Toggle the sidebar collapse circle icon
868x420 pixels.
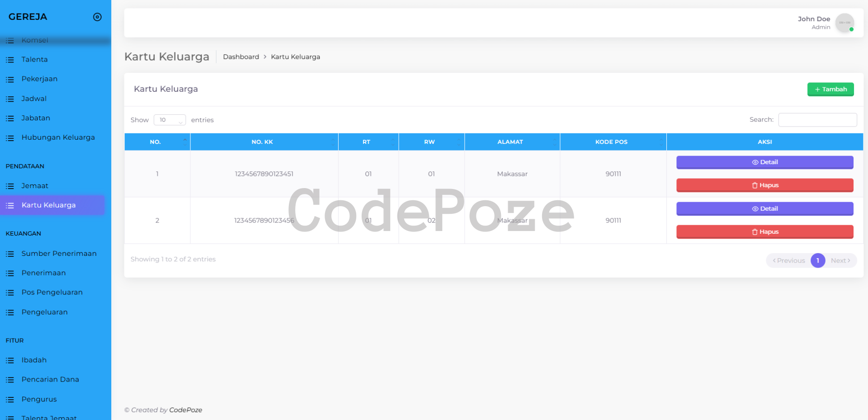97,17
